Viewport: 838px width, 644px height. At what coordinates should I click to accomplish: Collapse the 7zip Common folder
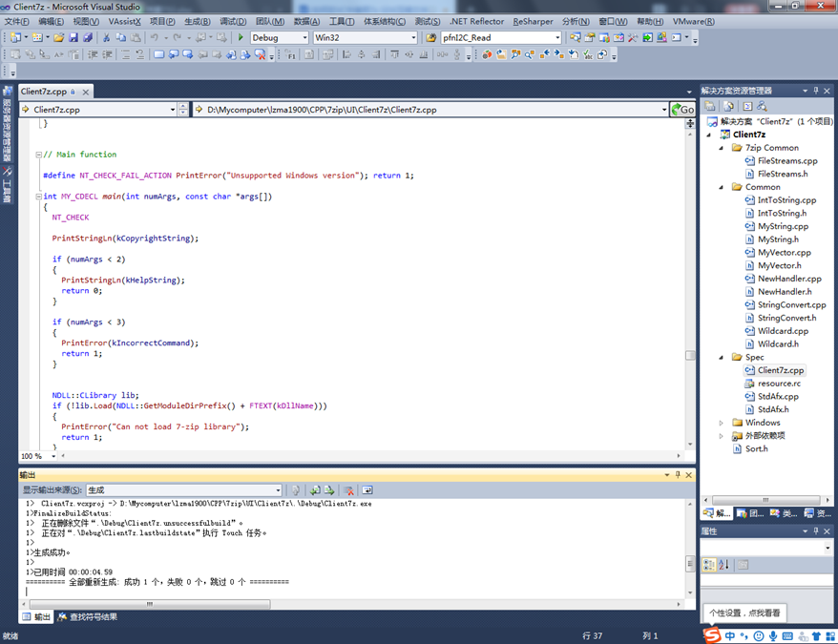pyautogui.click(x=721, y=148)
